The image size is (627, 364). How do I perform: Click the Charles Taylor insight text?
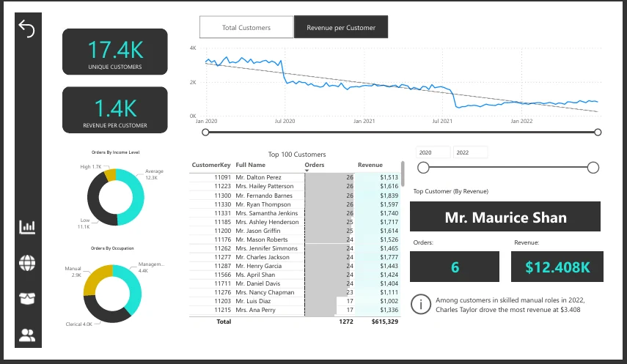pyautogui.click(x=510, y=305)
